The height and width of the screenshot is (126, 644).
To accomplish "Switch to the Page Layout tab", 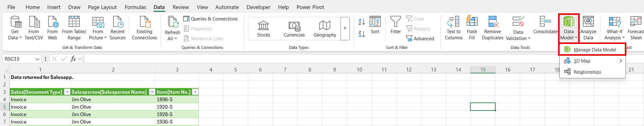I will [102, 7].
